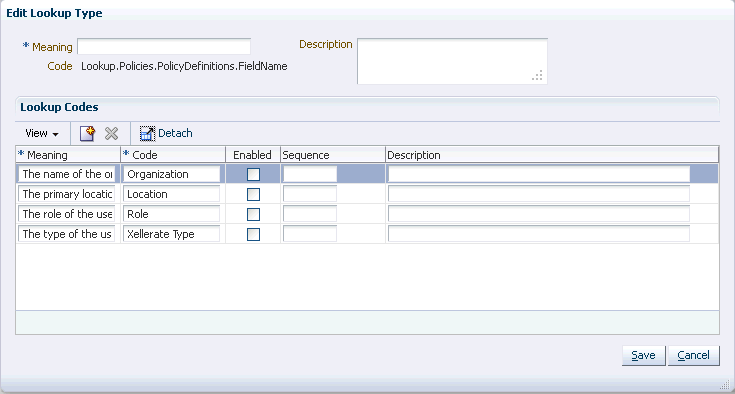Click the dialog resize grip at bottom corner
Screen dimensions: 735x394
(x=725, y=385)
